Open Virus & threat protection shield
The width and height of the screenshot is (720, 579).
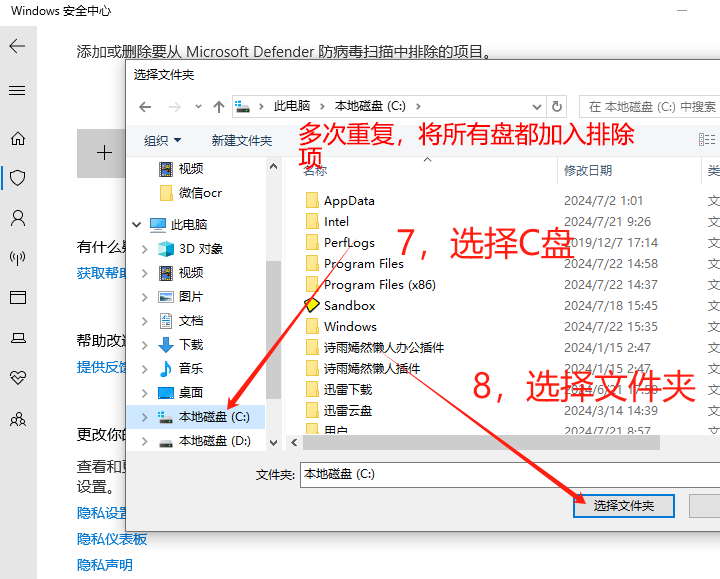click(17, 178)
